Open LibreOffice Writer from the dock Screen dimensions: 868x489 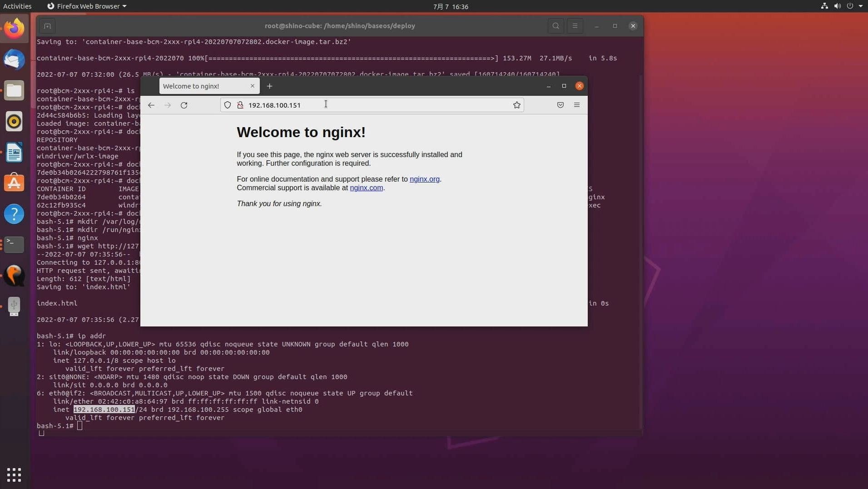pyautogui.click(x=14, y=152)
